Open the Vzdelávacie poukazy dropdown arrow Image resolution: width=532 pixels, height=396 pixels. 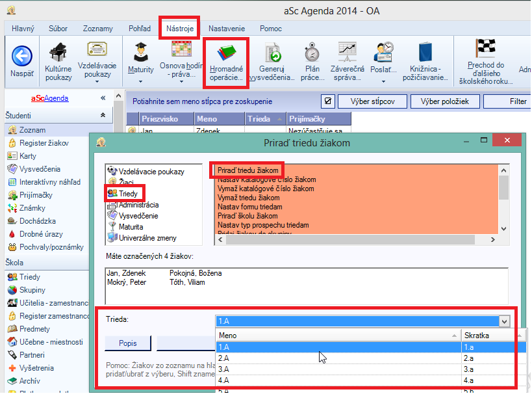(97, 81)
